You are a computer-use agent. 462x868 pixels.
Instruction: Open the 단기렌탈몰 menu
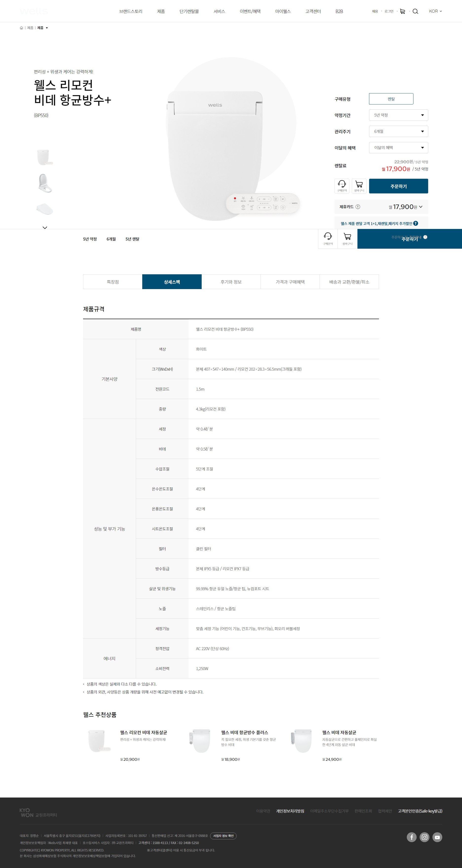click(189, 11)
